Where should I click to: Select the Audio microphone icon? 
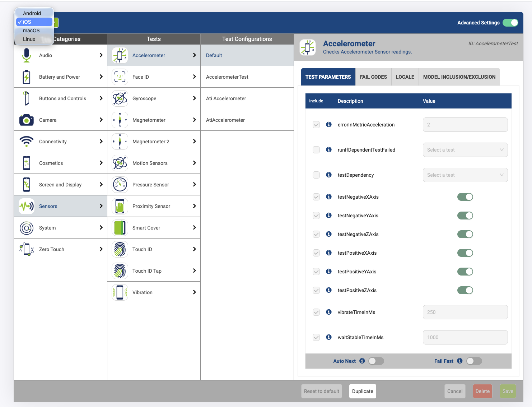[26, 55]
